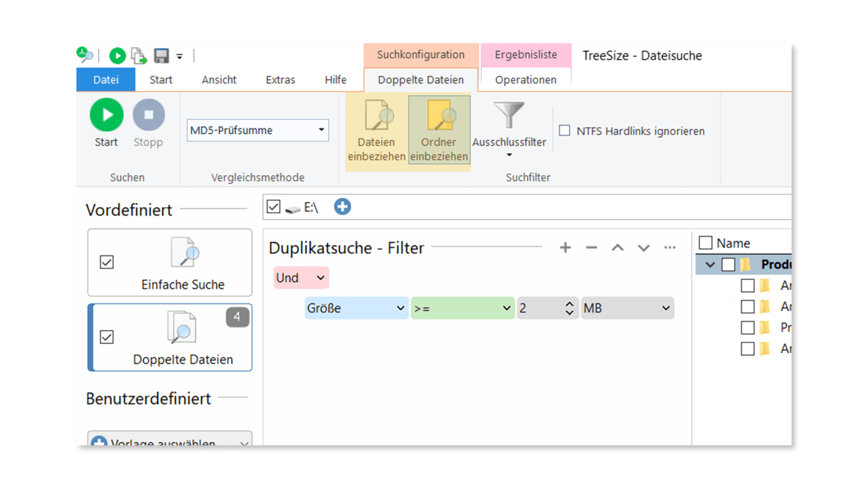Check the first child folder checkbox
This screenshot has height=488, width=868.
click(x=748, y=286)
